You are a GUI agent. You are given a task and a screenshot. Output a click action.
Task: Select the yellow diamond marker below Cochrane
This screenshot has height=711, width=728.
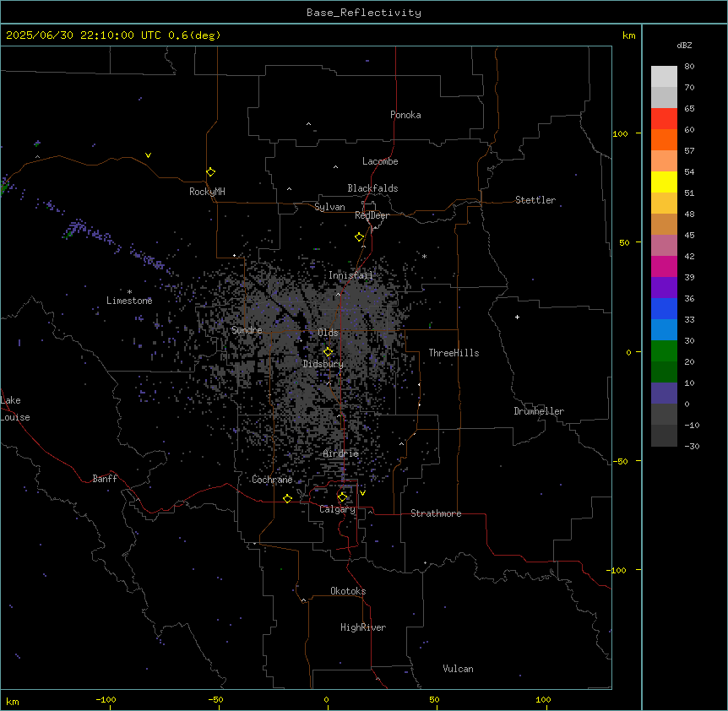click(x=287, y=498)
